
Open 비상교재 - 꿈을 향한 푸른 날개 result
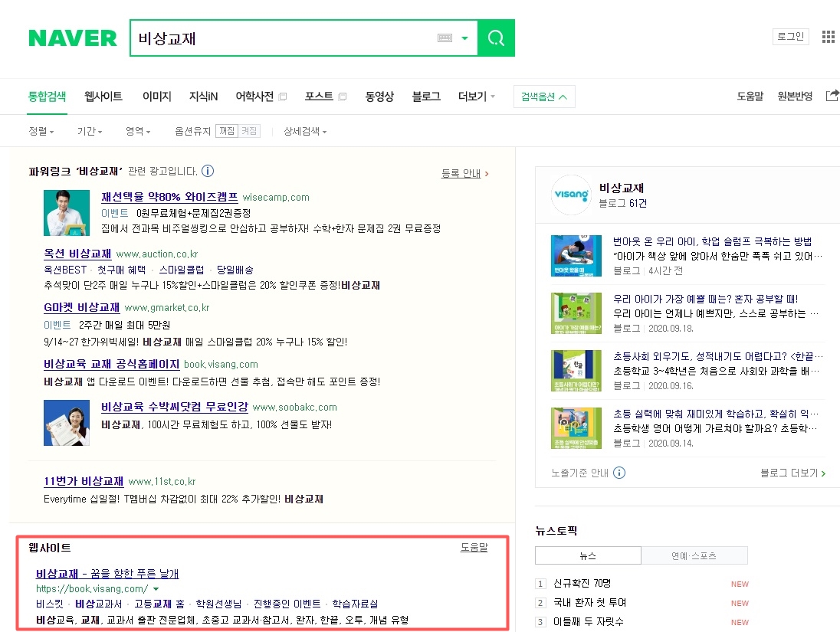[107, 574]
